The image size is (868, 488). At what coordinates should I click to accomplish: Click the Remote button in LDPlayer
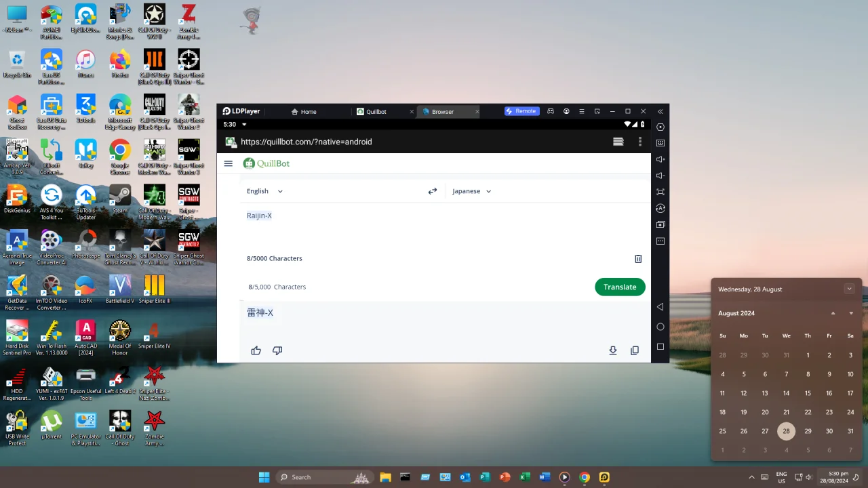pyautogui.click(x=521, y=111)
